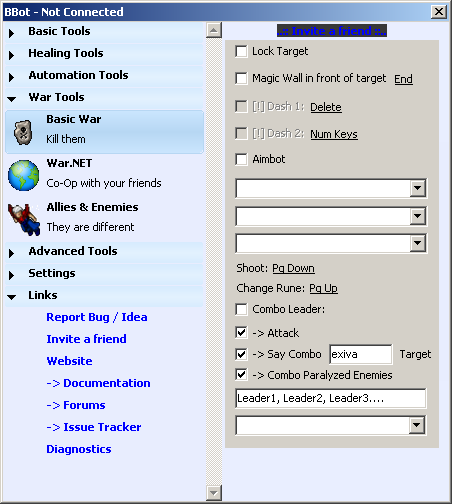Select the Basic War menu item

pos(104,132)
